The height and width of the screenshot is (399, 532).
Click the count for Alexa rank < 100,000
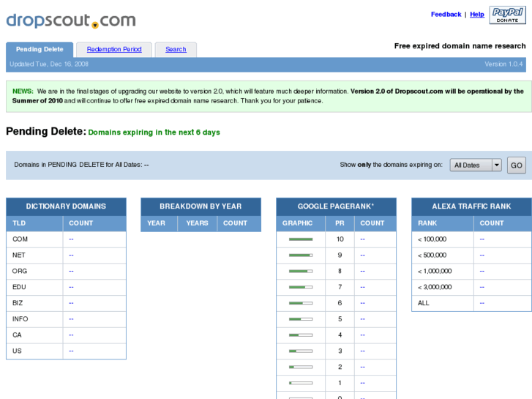[482, 239]
